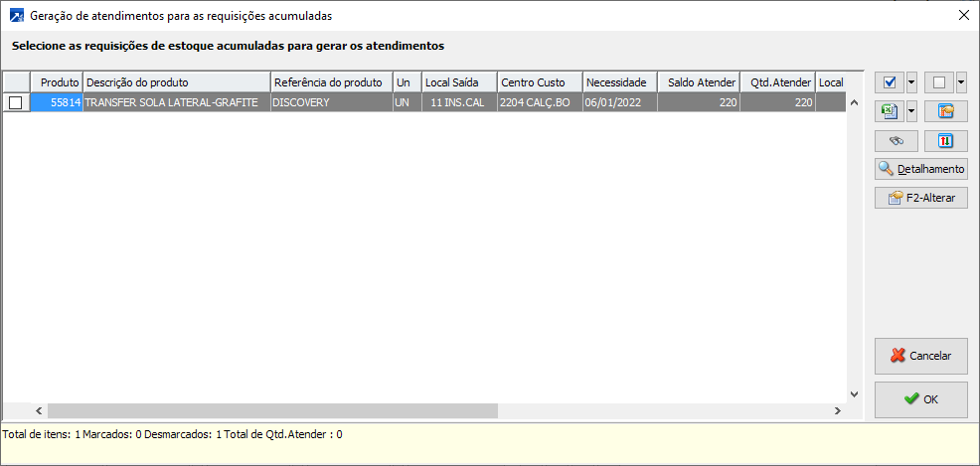The width and height of the screenshot is (980, 466).
Task: Click the horizontal scrollbar thumb
Action: (x=272, y=410)
